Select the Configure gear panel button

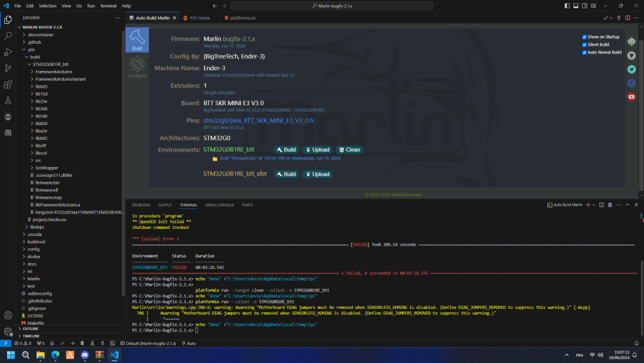137,67
